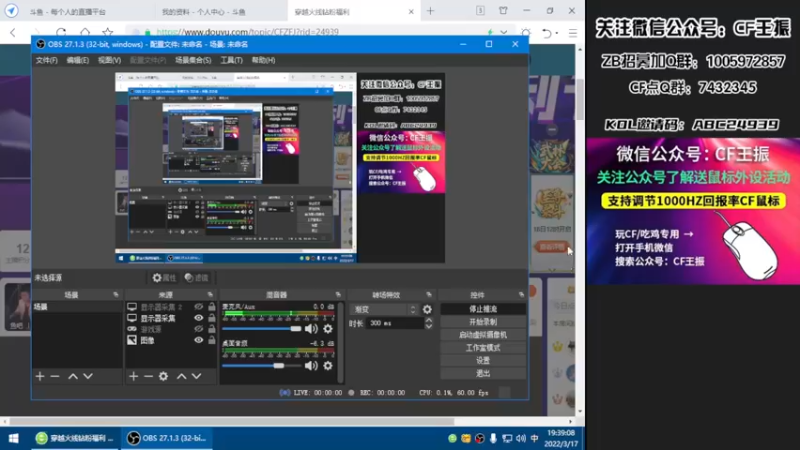Adjust 麦克风/Aux volume slider
The height and width of the screenshot is (450, 800).
262,329
